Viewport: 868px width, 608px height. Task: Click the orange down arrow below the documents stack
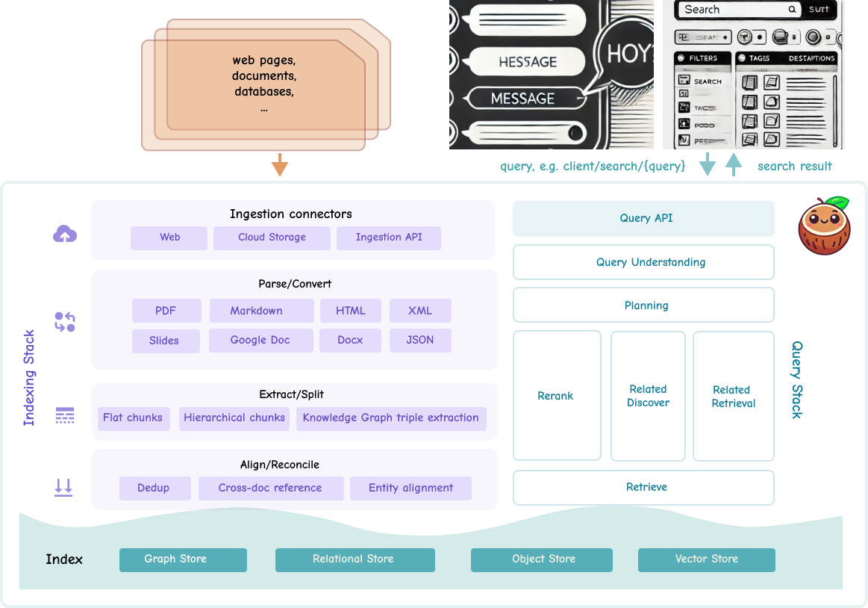click(279, 164)
